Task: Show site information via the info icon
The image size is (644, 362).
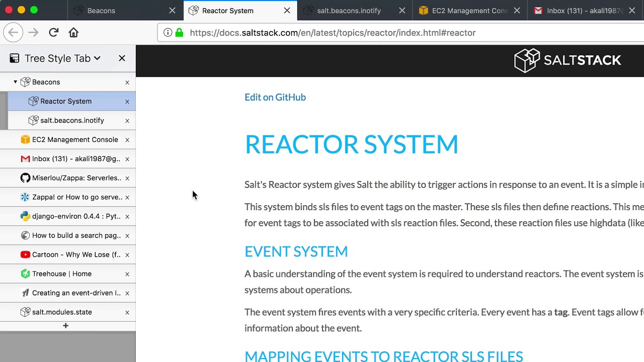Action: pyautogui.click(x=168, y=33)
